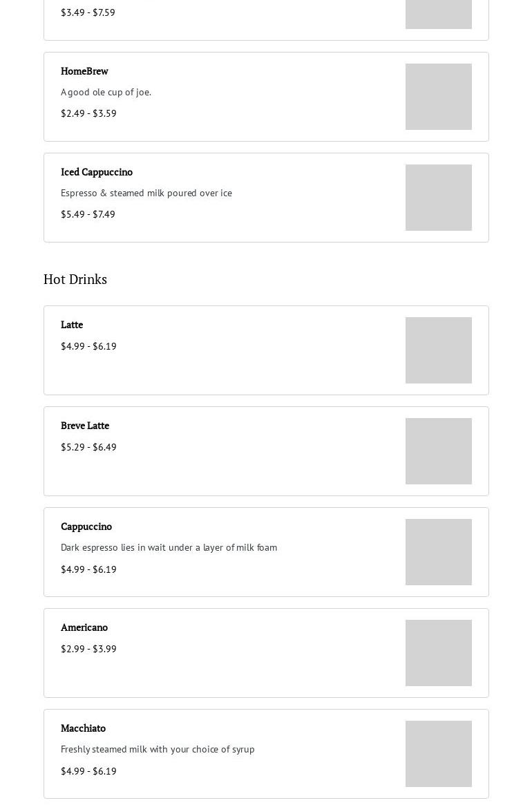Select the Iced Cappuccino item title
Screen dimensions: 532x805
(97, 172)
